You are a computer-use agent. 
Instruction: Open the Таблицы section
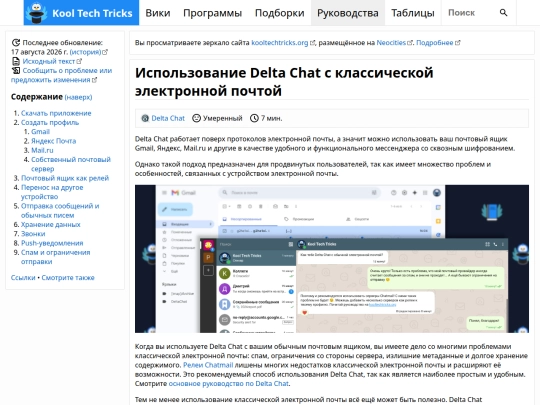click(x=413, y=13)
